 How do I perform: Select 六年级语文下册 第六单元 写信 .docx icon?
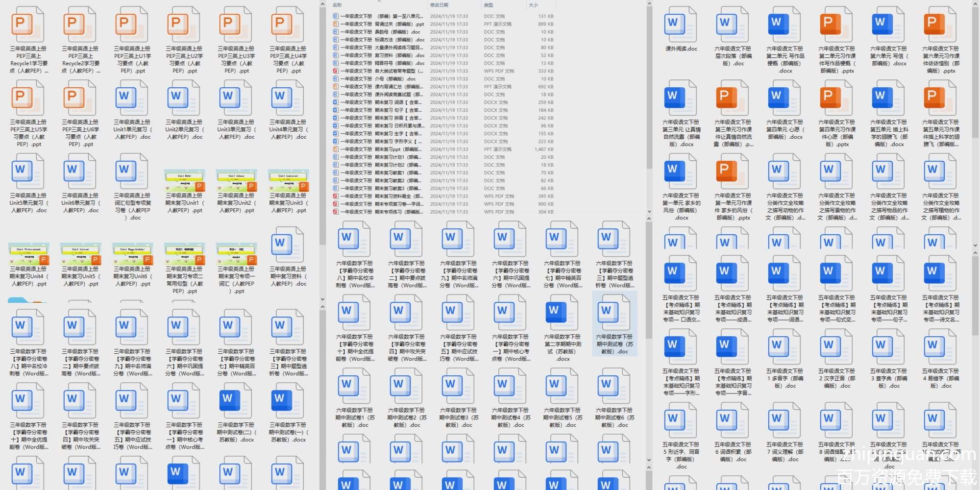[x=888, y=24]
